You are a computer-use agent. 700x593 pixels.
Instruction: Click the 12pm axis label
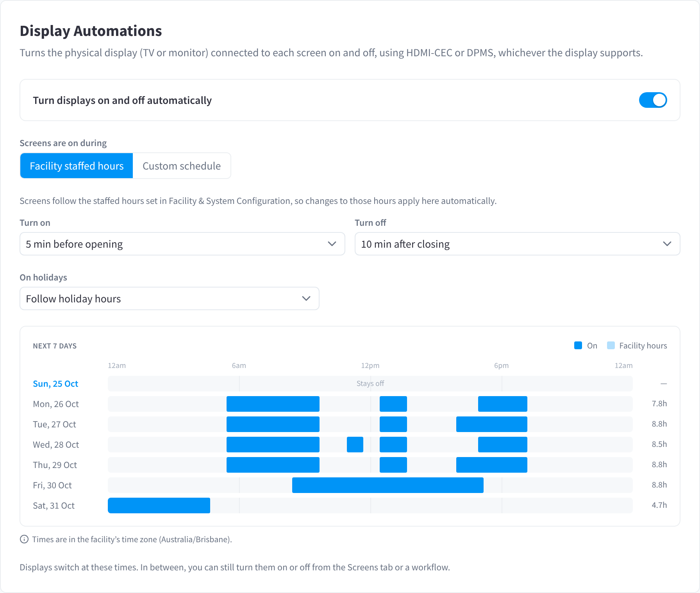point(370,366)
